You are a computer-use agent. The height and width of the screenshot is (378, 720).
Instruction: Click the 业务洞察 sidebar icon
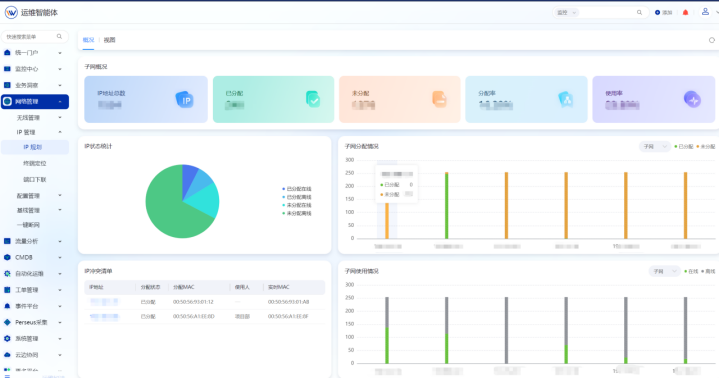[7, 85]
